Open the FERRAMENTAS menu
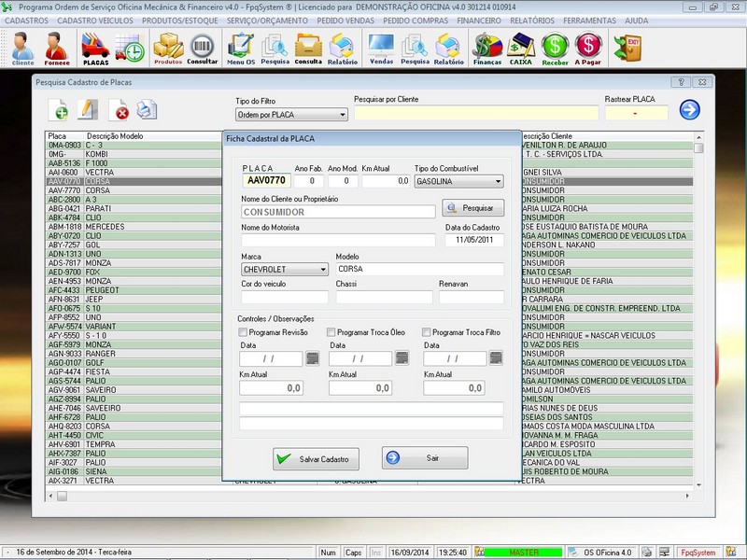Screen dimensions: 747x560 pos(590,21)
